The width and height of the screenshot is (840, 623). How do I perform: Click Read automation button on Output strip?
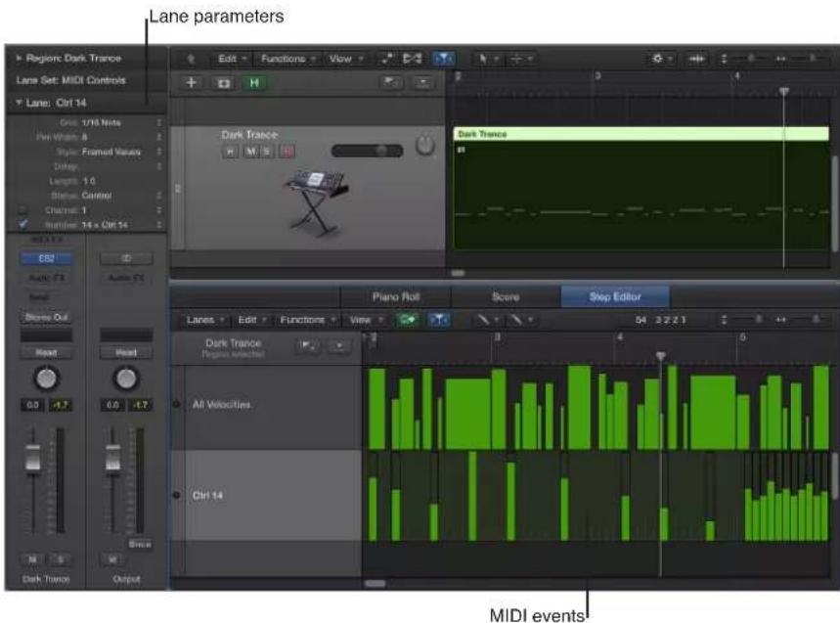[126, 352]
